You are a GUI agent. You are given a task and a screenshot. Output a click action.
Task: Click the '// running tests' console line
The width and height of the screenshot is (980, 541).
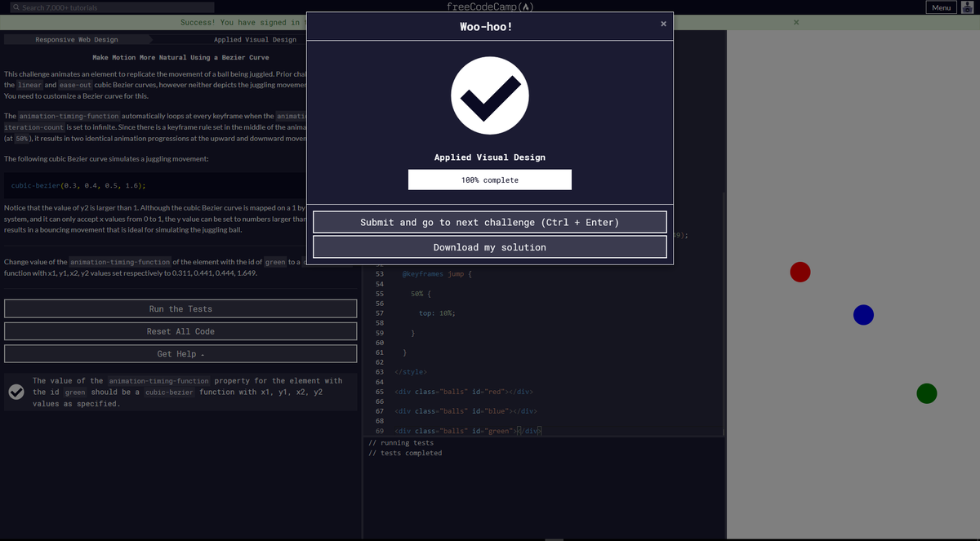point(401,443)
